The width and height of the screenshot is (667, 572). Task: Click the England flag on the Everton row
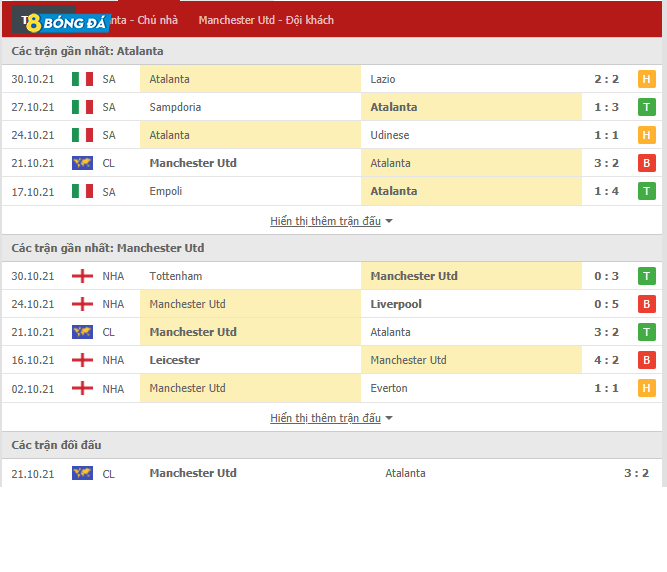[82, 388]
